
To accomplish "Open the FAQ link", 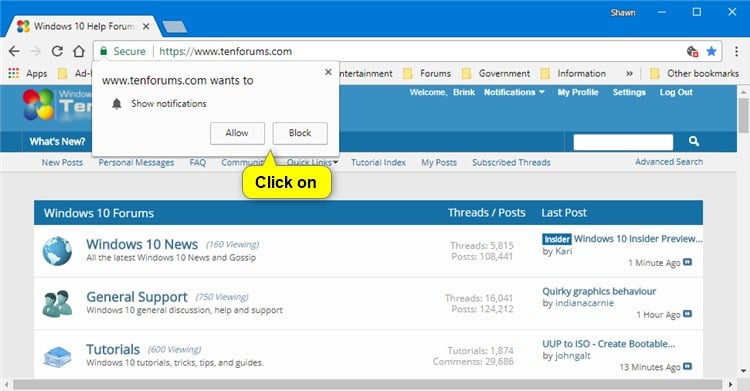I will tap(198, 162).
